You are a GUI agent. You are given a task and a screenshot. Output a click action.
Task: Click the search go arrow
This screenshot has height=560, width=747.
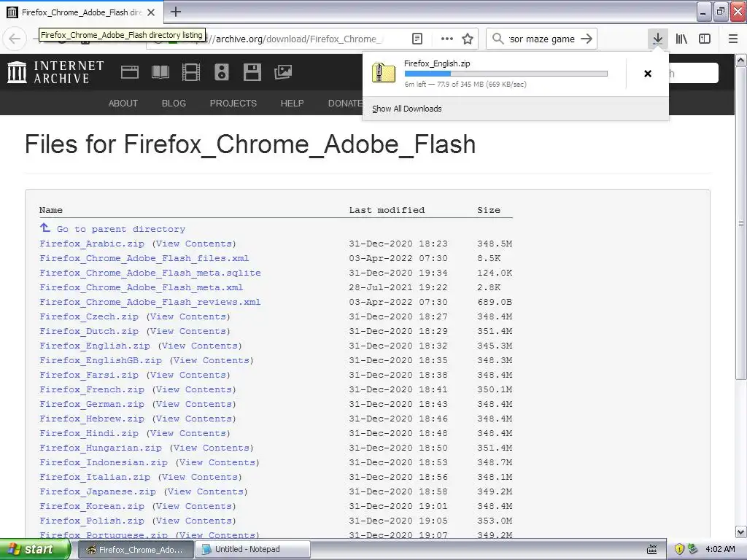point(587,39)
